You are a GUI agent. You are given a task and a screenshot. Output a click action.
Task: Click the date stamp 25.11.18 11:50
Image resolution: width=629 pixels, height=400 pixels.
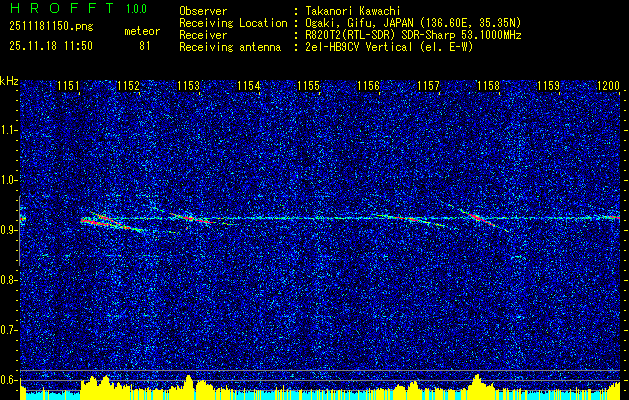tap(51, 46)
